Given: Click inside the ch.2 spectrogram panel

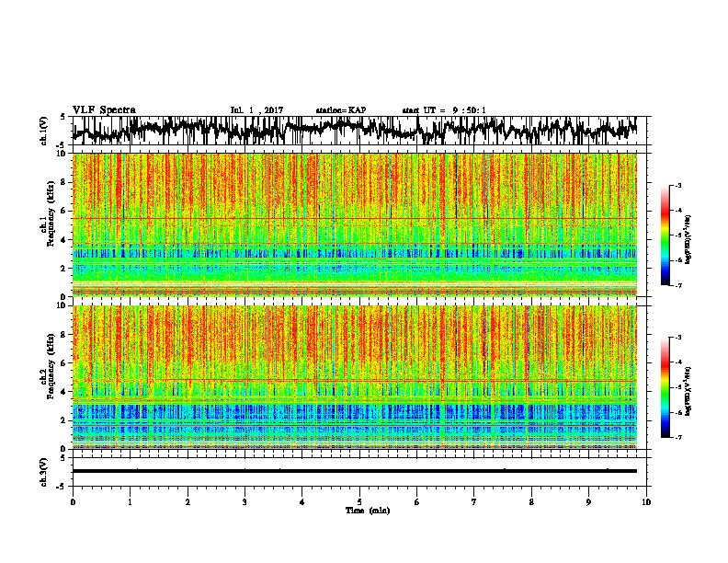Looking at the screenshot, I should (x=355, y=377).
